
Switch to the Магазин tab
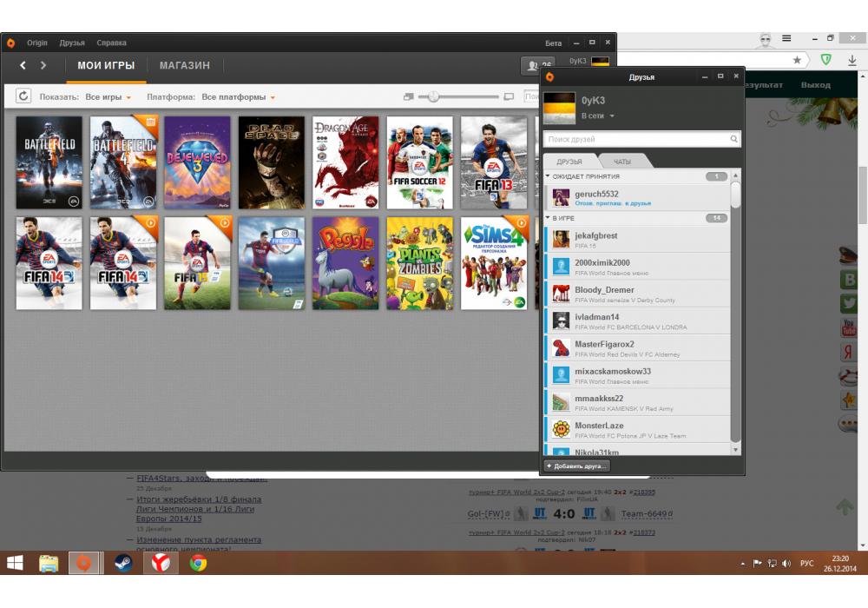click(184, 66)
